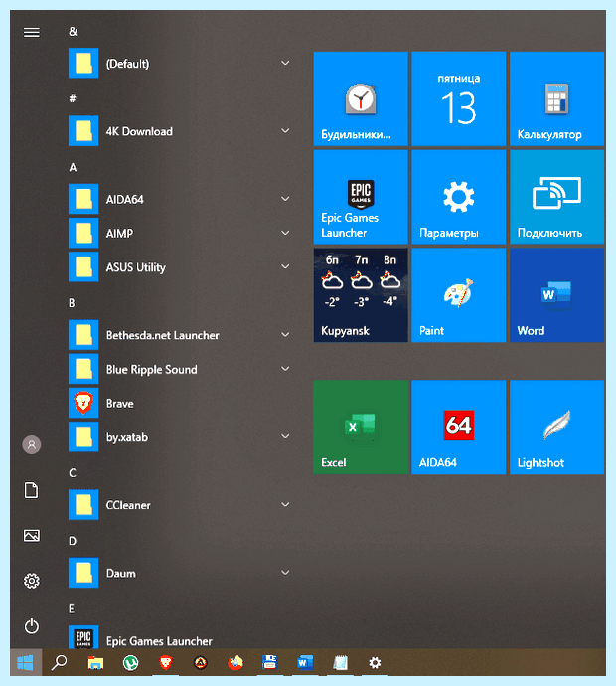Click the Windows Start button on taskbar

(x=26, y=663)
